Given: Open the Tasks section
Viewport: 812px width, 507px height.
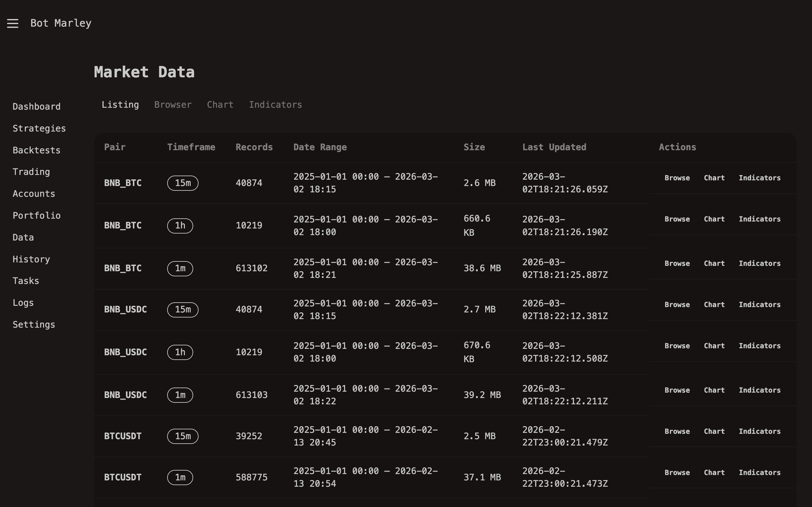Looking at the screenshot, I should click(26, 281).
